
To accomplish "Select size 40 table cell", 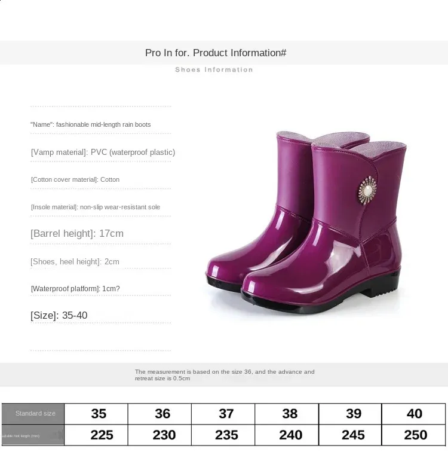I will click(413, 414).
